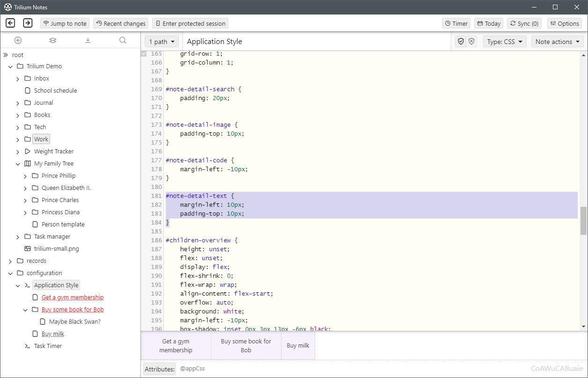Click the protect note shield icon

point(461,42)
